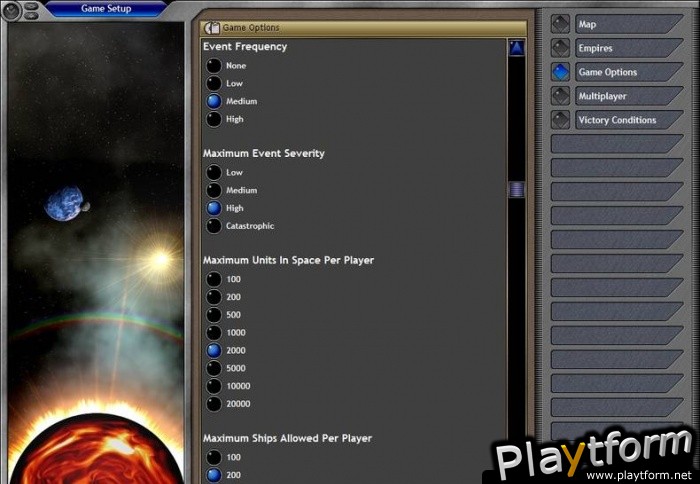Switch to the Game Options tab

[x=629, y=72]
